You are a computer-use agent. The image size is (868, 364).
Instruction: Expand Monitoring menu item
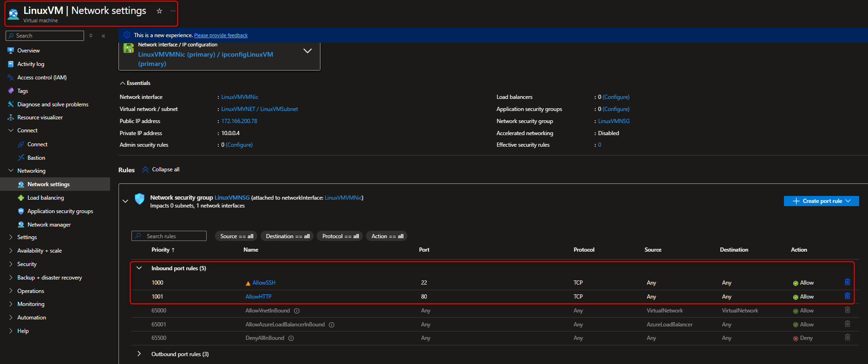tap(31, 304)
